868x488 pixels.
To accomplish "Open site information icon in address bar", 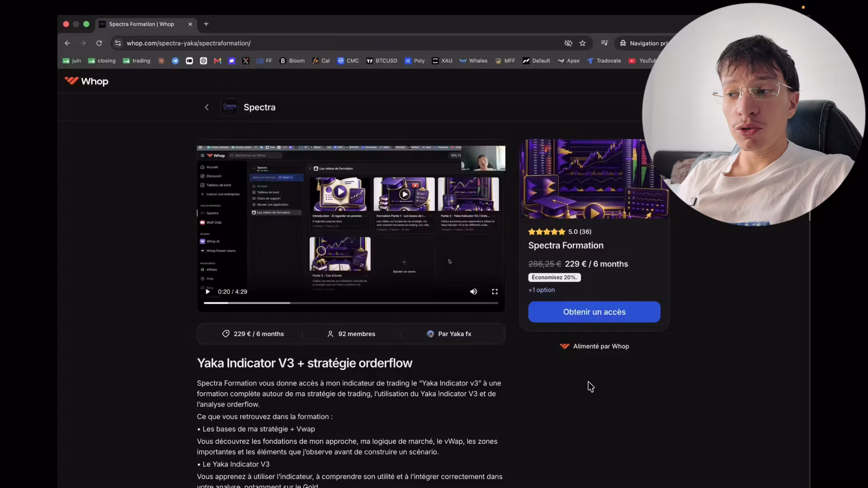I will [x=118, y=43].
